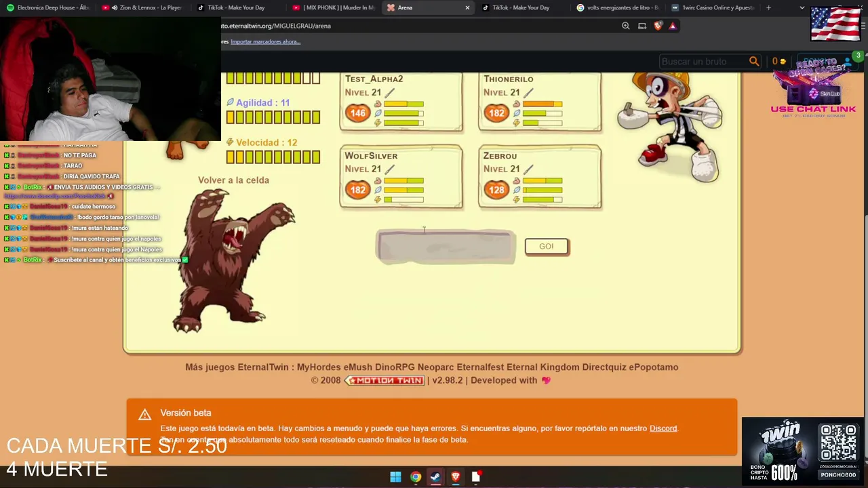Click the Agilidad feather icon
Image resolution: width=868 pixels, height=488 pixels.
coord(230,102)
